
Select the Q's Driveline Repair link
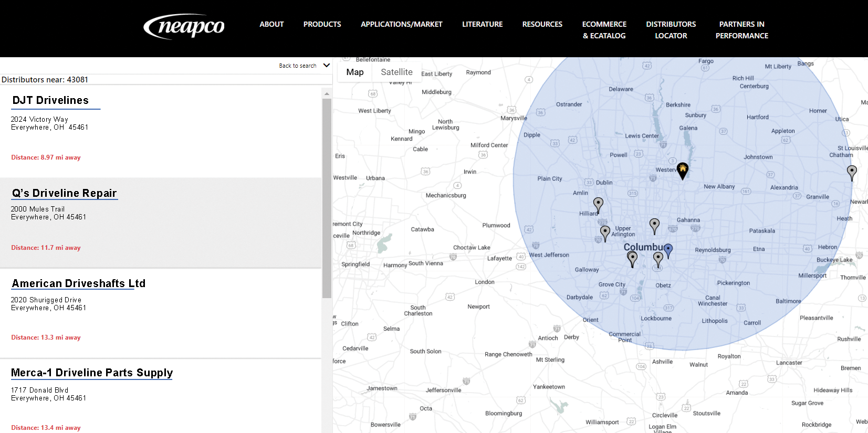point(64,193)
